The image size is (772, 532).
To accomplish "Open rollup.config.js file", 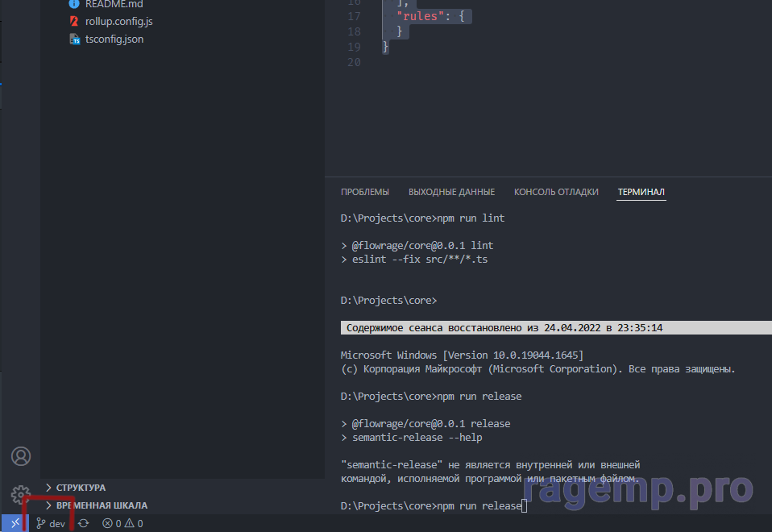I will [118, 21].
